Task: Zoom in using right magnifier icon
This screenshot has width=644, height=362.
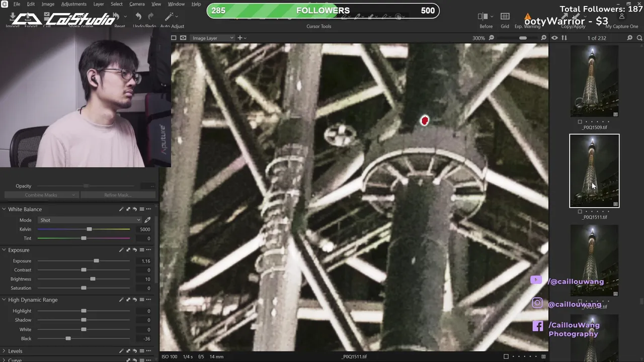Action: pyautogui.click(x=543, y=38)
